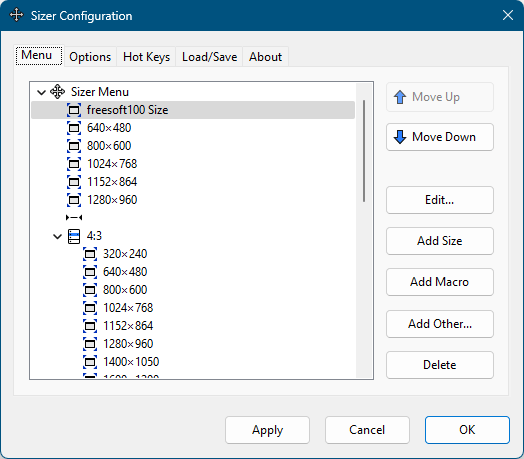Viewport: 524px width, 459px height.
Task: Select the 320×240 entry
Action: tap(125, 254)
